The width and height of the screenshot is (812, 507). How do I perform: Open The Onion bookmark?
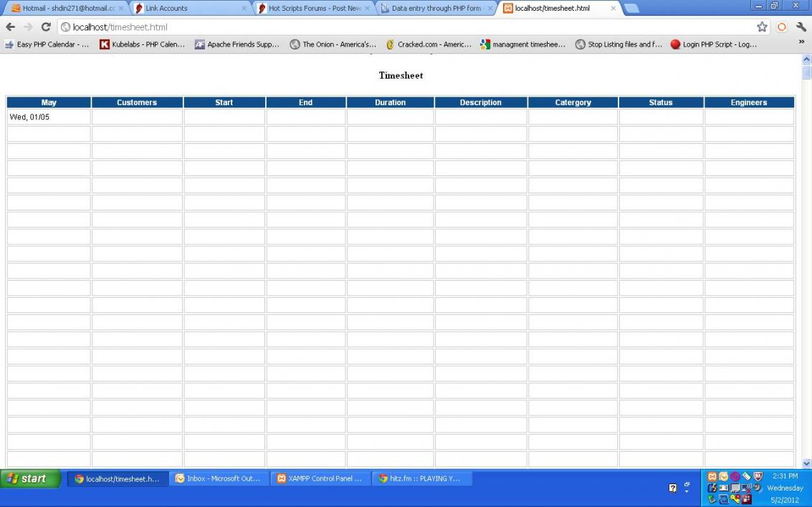pos(333,44)
